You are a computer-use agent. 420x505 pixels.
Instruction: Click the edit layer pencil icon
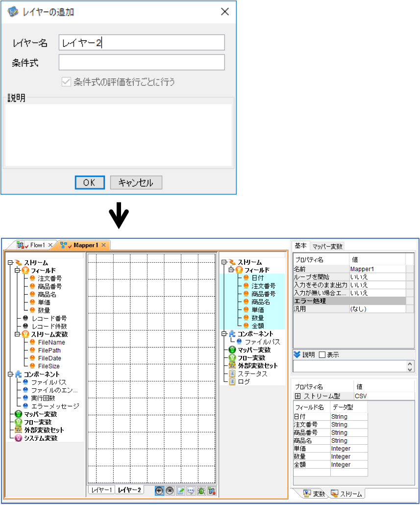coord(180,490)
